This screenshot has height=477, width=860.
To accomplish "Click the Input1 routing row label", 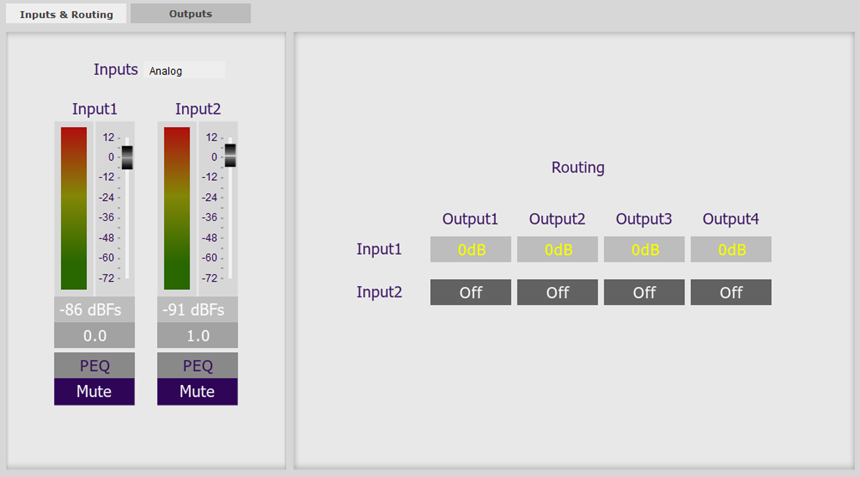I will click(379, 249).
